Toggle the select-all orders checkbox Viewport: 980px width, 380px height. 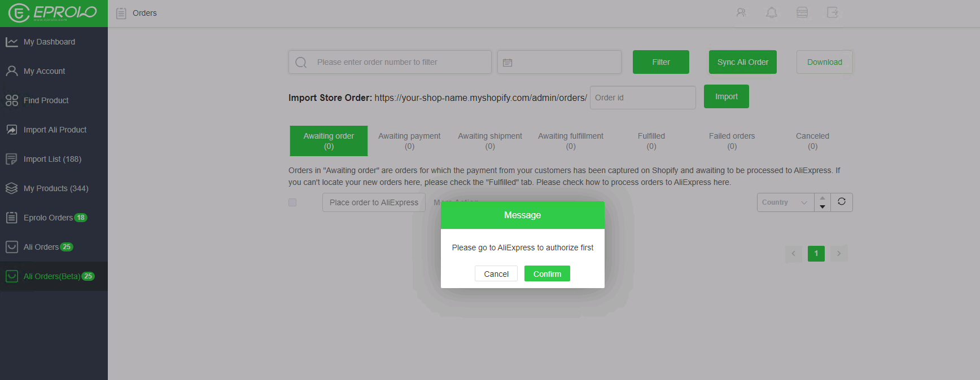click(292, 202)
